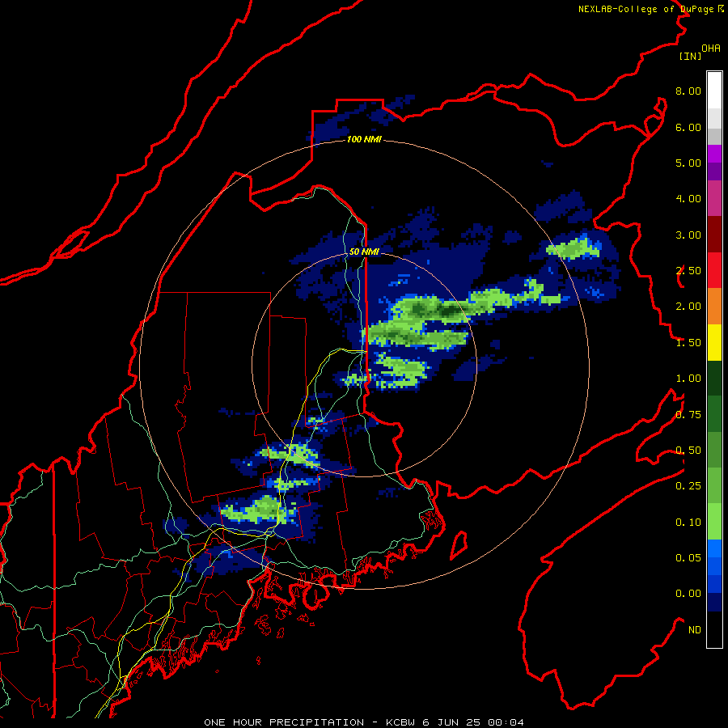
Task: Click the 1.50 legend value
Action: (688, 343)
